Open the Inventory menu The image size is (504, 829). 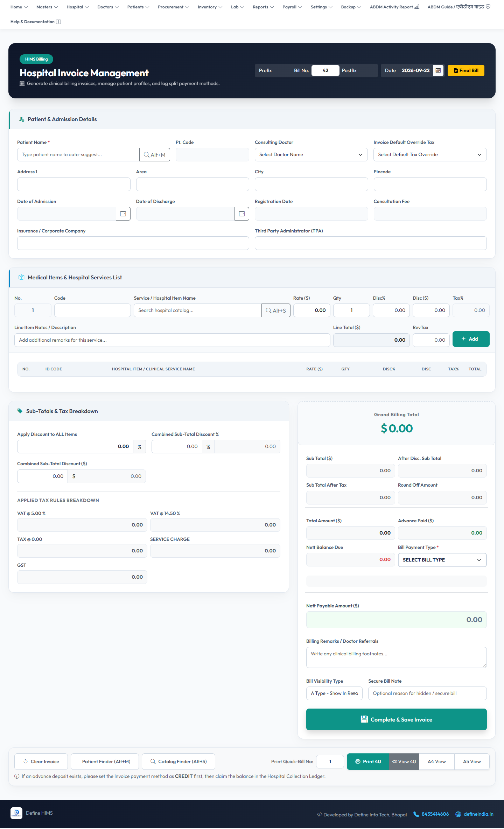(210, 7)
